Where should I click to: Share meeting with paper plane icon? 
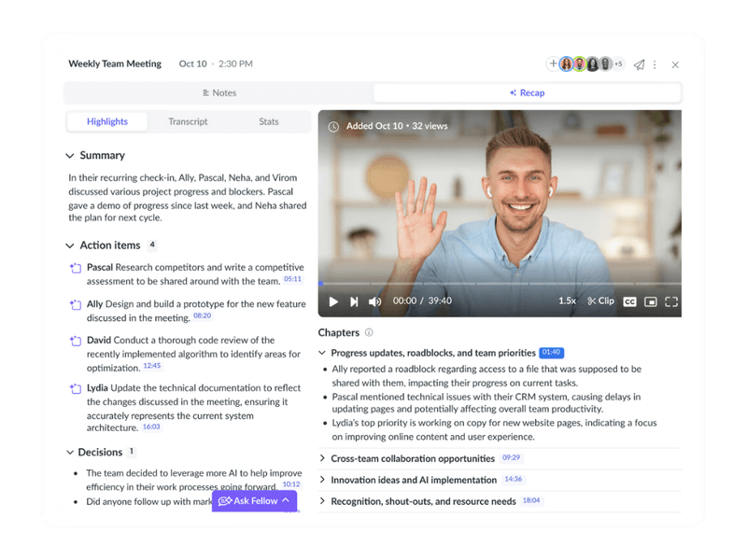coord(639,64)
